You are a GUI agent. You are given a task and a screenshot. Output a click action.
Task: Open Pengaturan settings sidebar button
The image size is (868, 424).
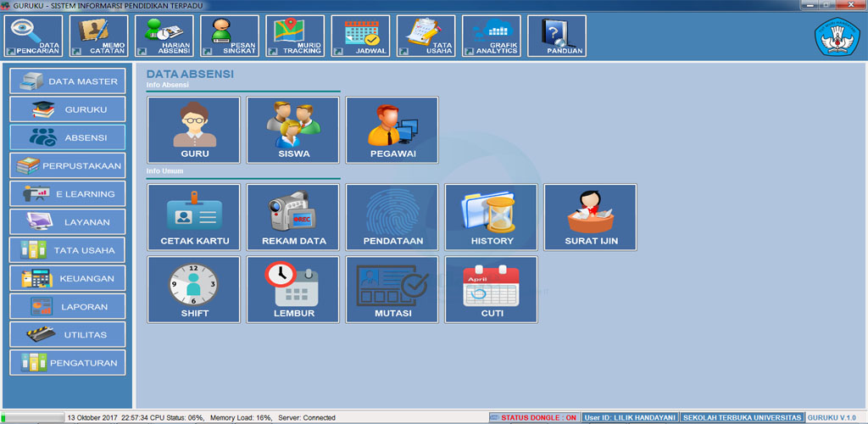[68, 362]
